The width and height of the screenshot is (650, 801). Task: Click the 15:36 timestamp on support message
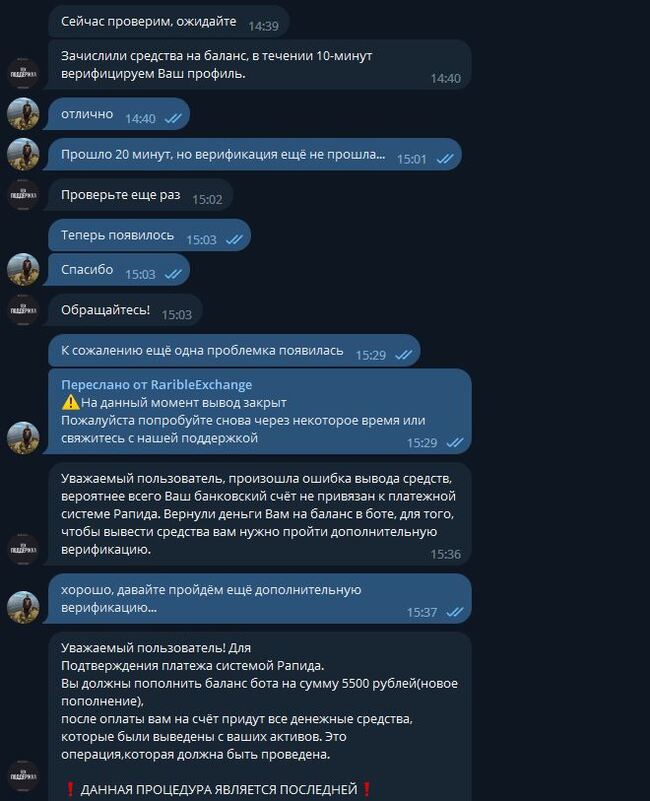[445, 554]
